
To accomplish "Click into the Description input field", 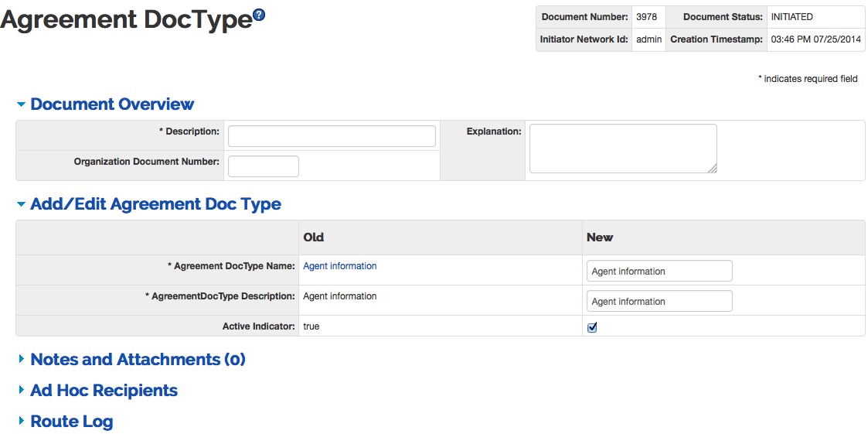I will click(332, 136).
